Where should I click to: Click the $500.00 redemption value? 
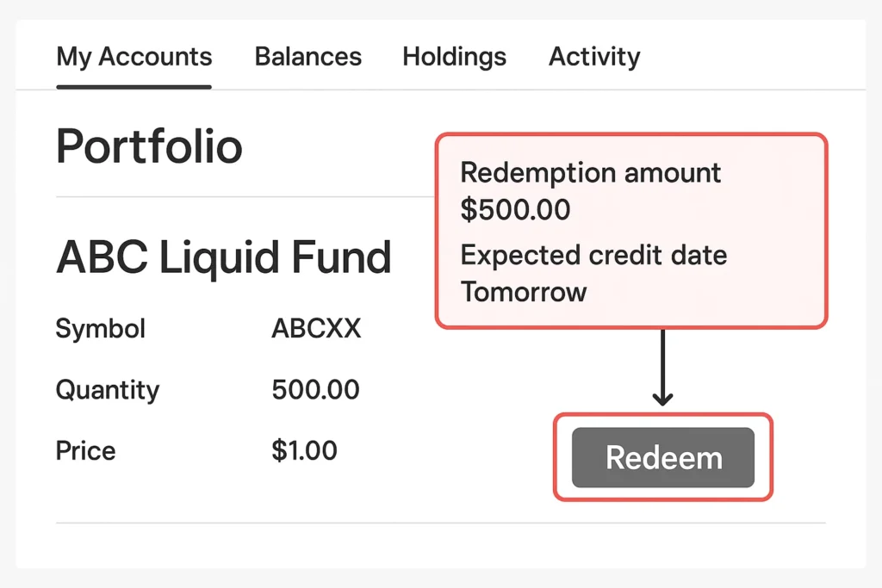coord(515,209)
